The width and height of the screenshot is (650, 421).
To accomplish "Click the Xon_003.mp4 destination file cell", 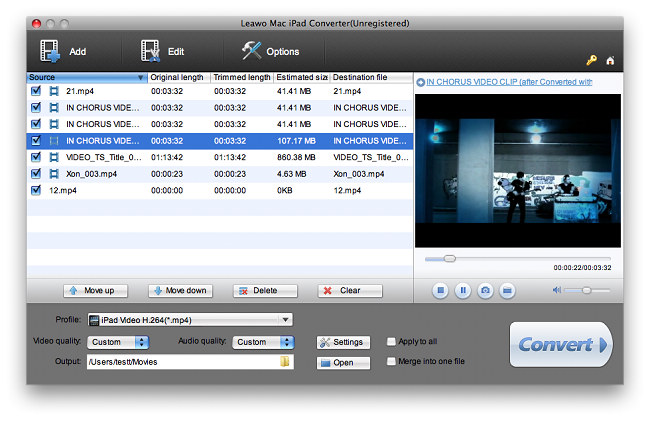I will coord(359,174).
